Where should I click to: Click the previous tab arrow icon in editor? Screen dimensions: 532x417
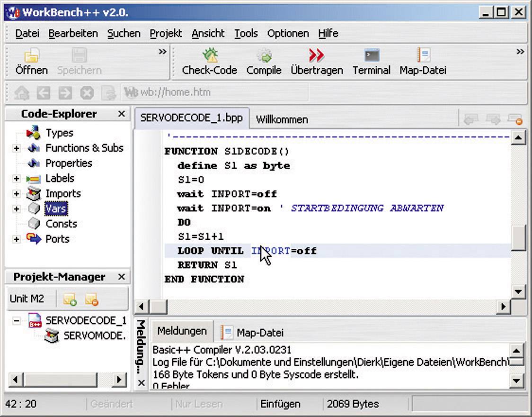(x=471, y=119)
